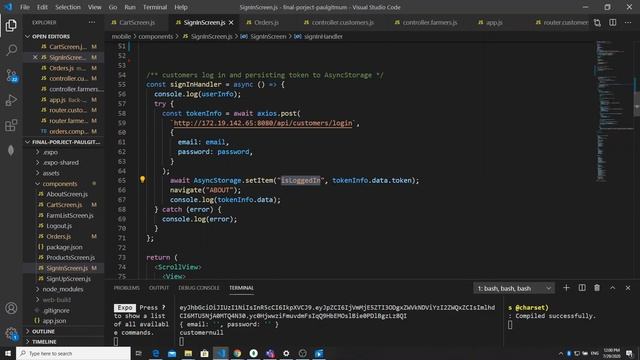
Task: Open the Explorer view in the activity bar
Action: pyautogui.click(x=11, y=25)
